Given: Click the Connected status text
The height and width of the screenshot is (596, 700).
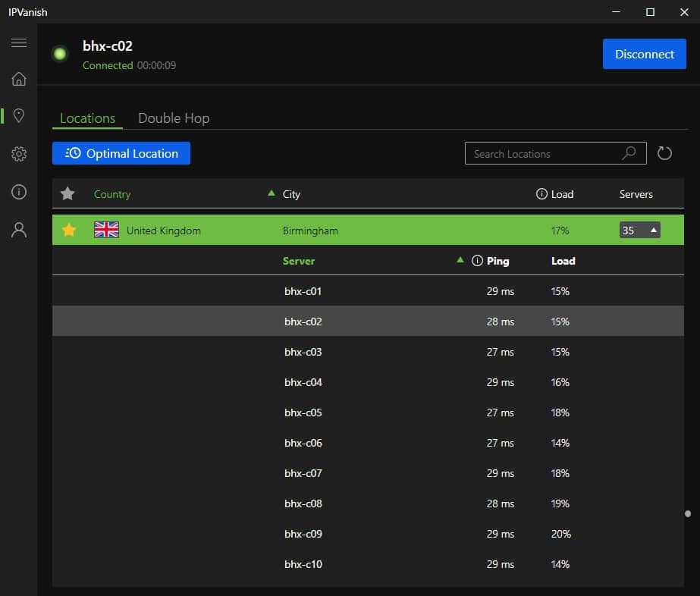Looking at the screenshot, I should (x=108, y=66).
